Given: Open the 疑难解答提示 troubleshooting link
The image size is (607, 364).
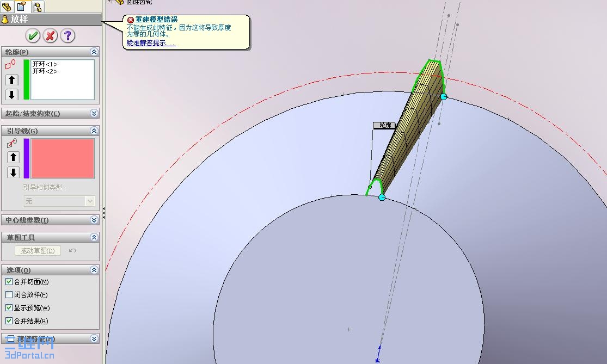Looking at the screenshot, I should coord(151,43).
